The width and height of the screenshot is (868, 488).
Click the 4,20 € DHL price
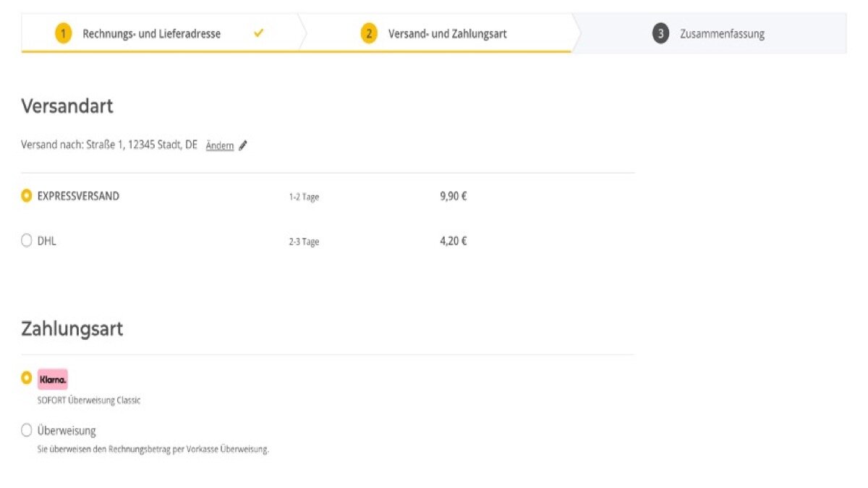point(454,241)
